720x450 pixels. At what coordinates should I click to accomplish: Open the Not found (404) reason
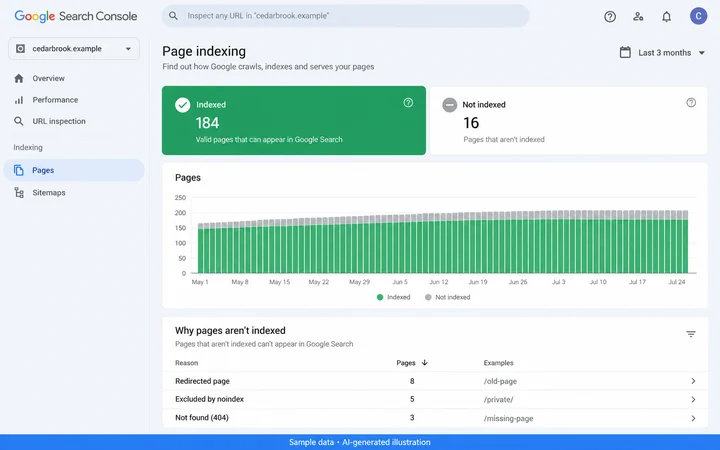click(202, 417)
